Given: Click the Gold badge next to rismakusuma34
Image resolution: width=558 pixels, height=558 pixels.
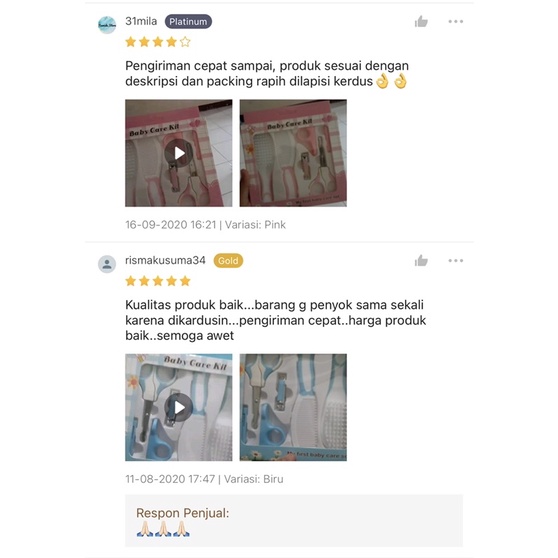Looking at the screenshot, I should click(228, 260).
